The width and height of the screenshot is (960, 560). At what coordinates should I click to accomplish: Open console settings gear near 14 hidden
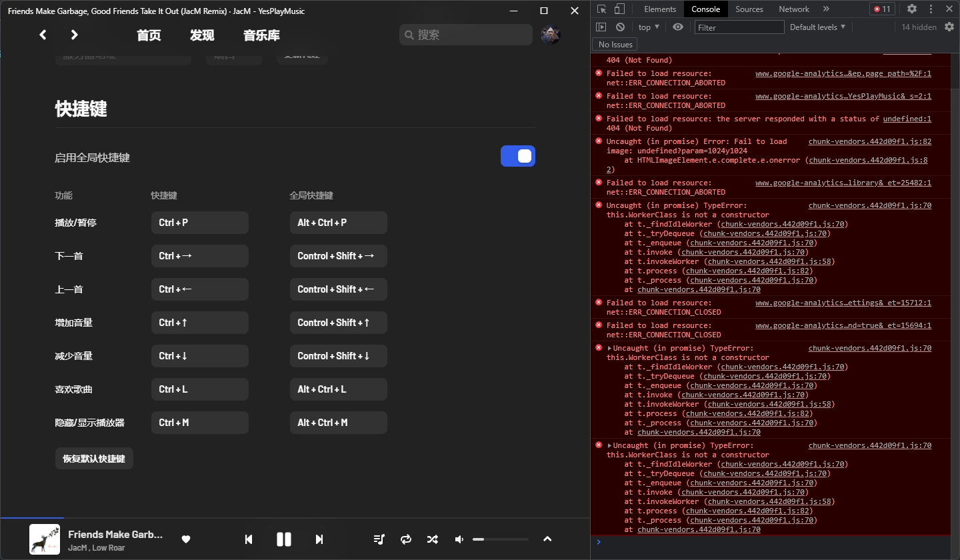click(x=950, y=27)
